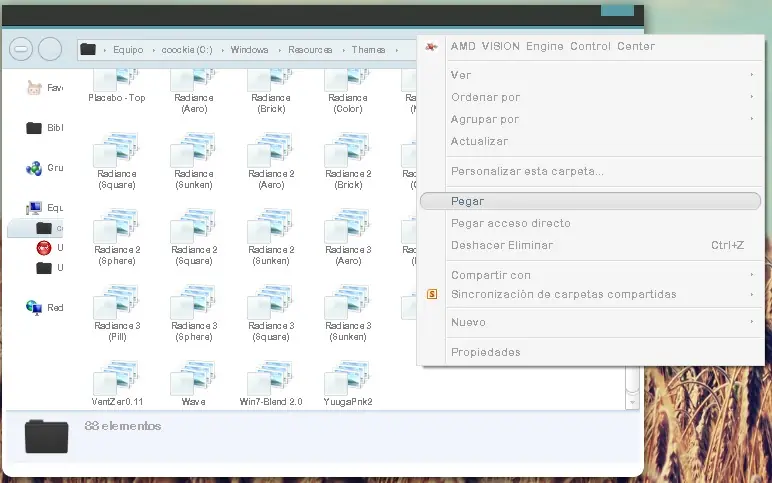Open AMD VISION Engine Control Center

[x=591, y=47]
